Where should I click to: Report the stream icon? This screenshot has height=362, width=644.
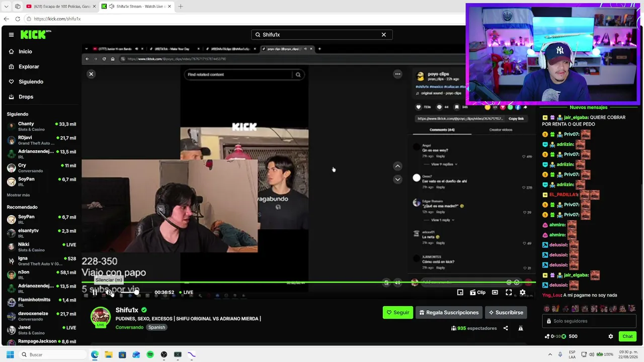(521, 328)
